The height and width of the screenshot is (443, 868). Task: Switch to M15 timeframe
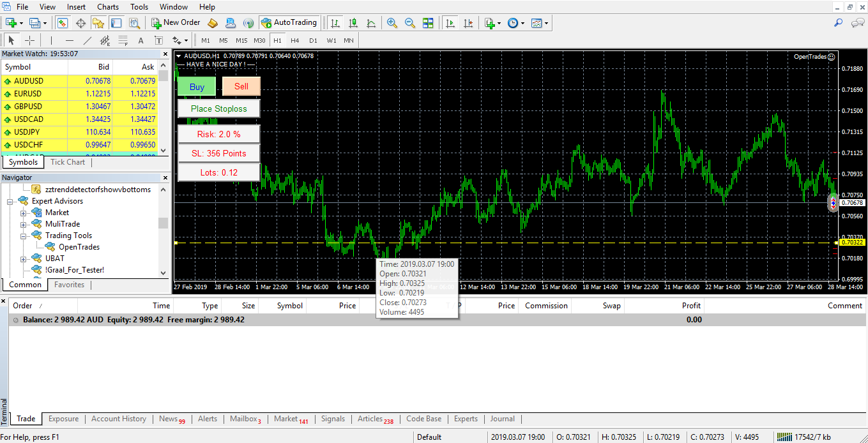(241, 40)
